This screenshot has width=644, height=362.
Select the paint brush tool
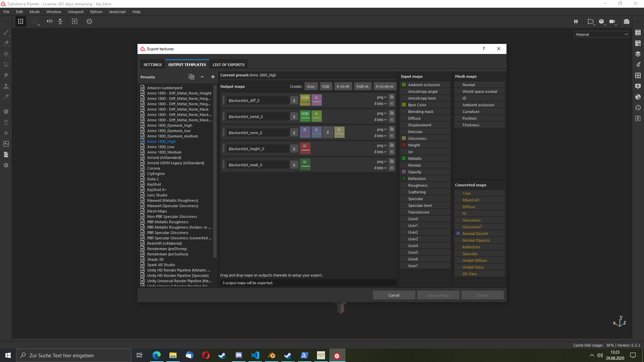(x=6, y=33)
